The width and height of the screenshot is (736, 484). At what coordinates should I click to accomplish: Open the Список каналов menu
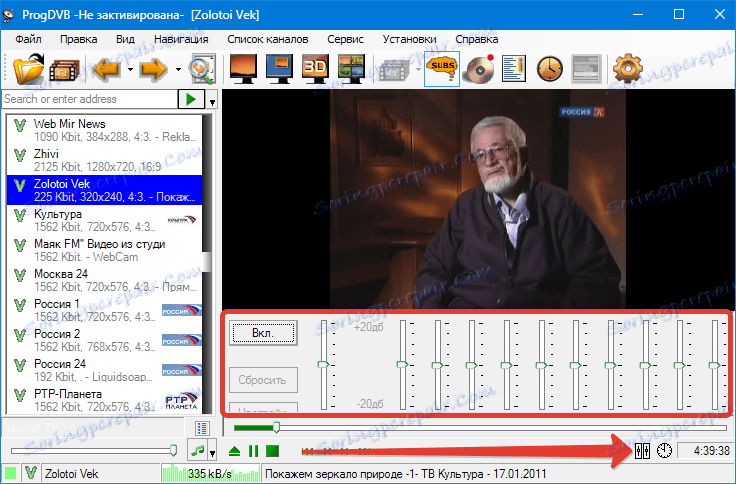(267, 39)
